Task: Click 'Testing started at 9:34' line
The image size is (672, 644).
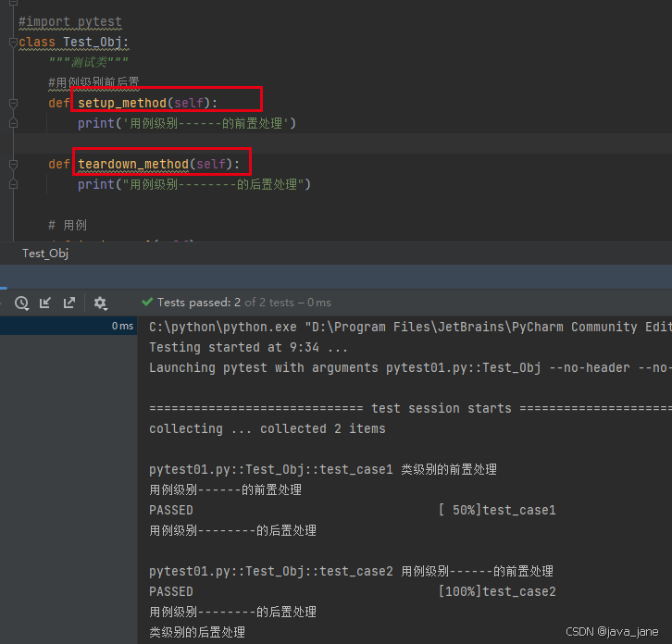Action: pyautogui.click(x=248, y=347)
